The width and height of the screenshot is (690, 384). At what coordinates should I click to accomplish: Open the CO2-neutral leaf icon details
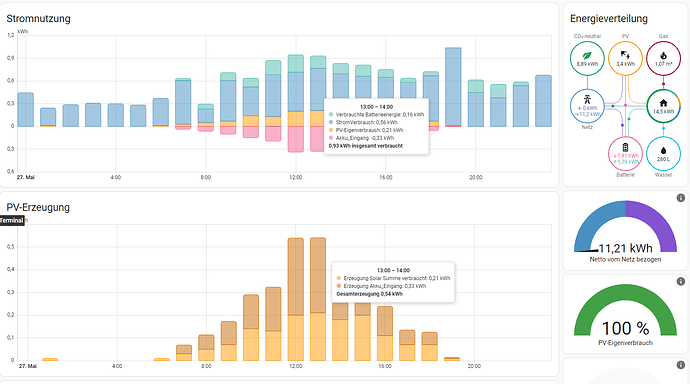pos(587,59)
